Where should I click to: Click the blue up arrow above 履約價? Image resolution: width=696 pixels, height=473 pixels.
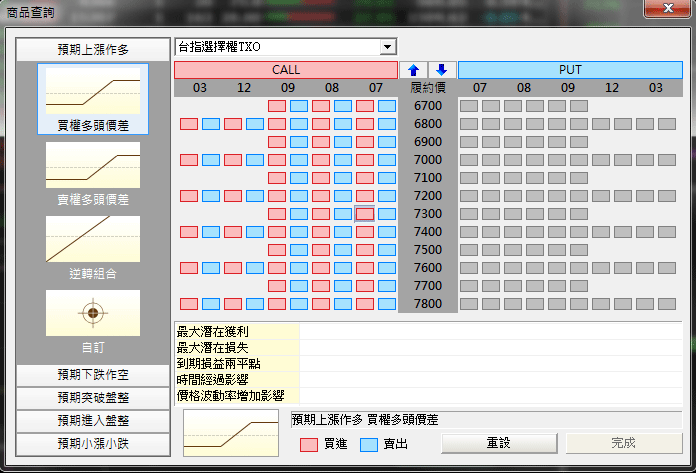click(411, 70)
